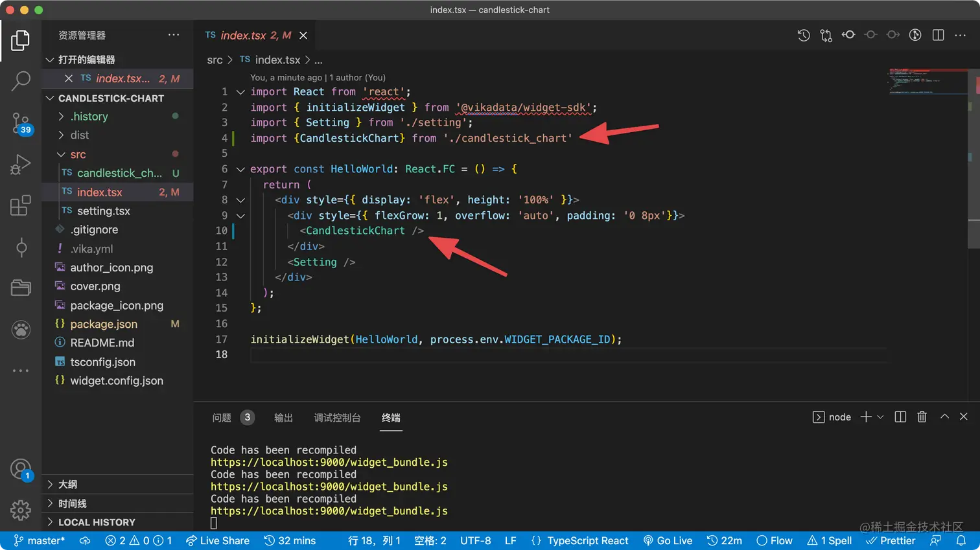This screenshot has width=980, height=550.
Task: Add new terminal with plus icon
Action: [x=866, y=417]
